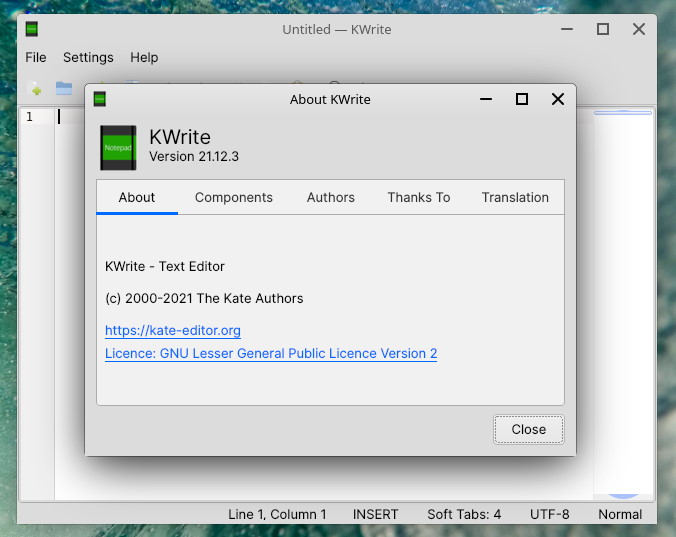Close the About dialog with X icon
676x537 pixels.
pos(558,99)
